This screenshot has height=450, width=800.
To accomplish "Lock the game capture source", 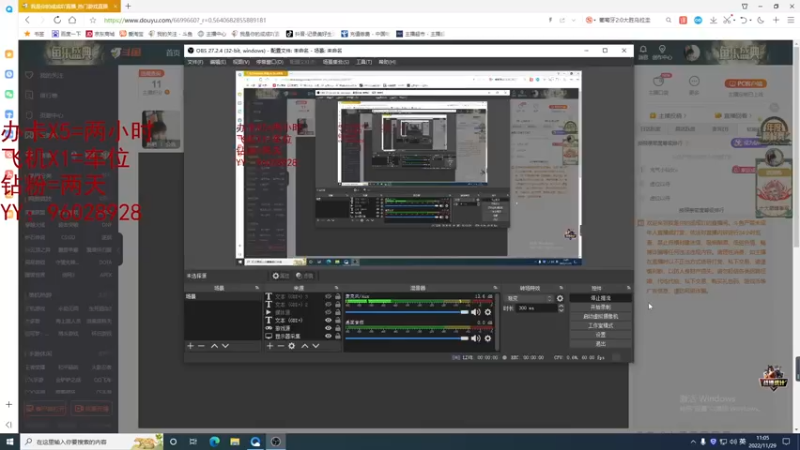I will click(338, 328).
